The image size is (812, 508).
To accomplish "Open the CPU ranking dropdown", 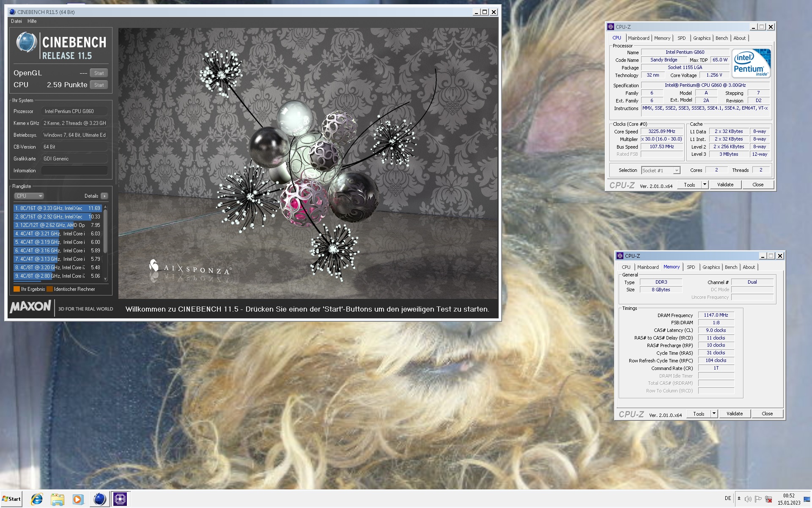I will coord(29,196).
